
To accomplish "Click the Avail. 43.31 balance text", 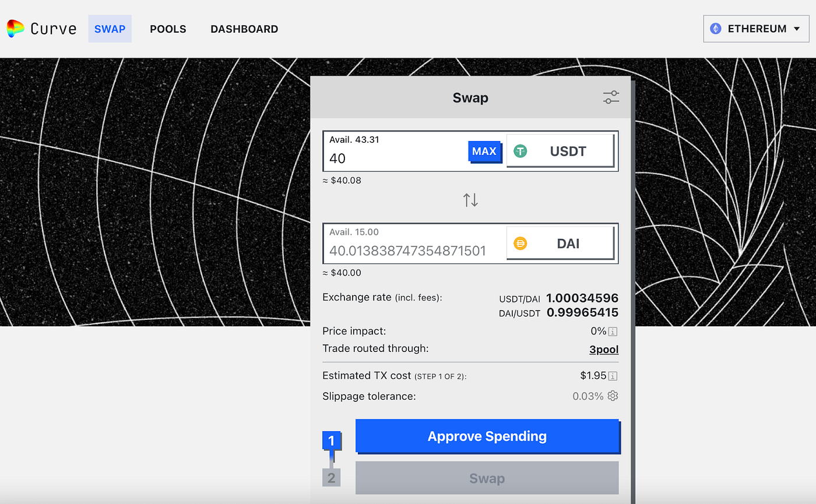I will [x=356, y=140].
